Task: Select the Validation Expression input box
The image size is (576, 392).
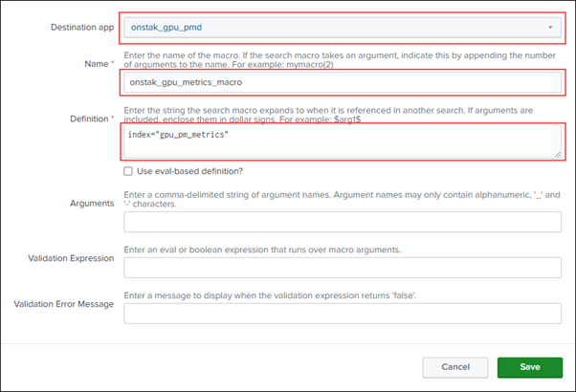Action: pos(343,269)
